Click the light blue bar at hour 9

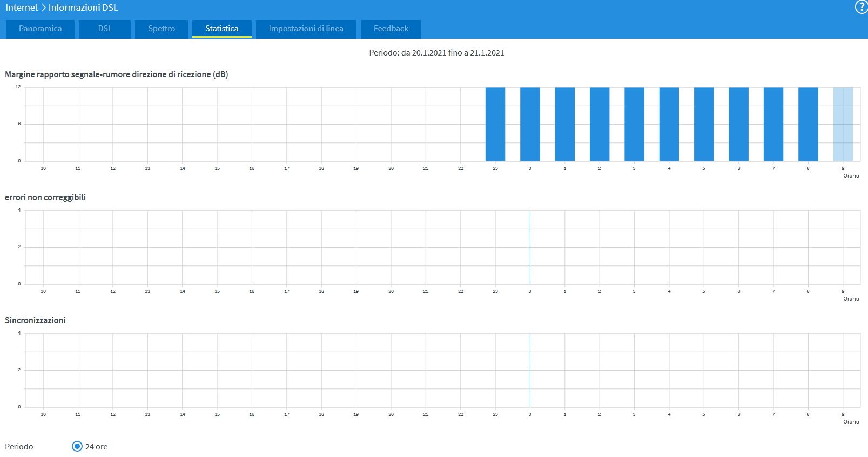843,124
